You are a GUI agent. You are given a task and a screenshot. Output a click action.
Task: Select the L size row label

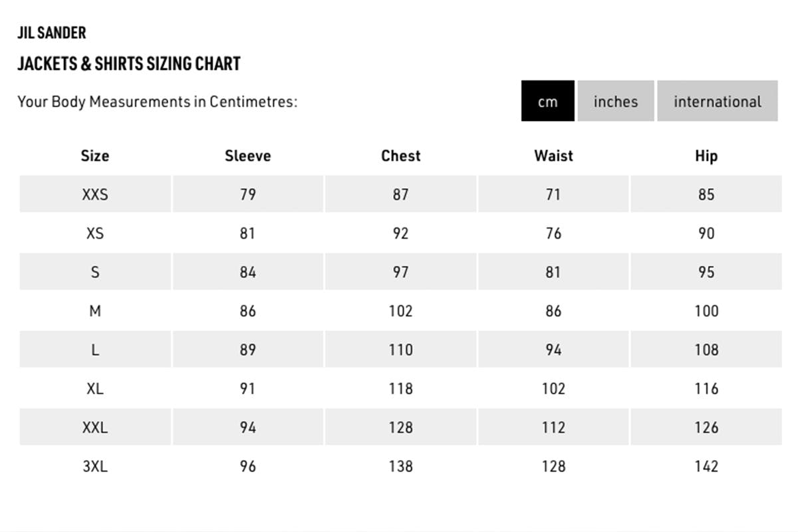(x=95, y=350)
